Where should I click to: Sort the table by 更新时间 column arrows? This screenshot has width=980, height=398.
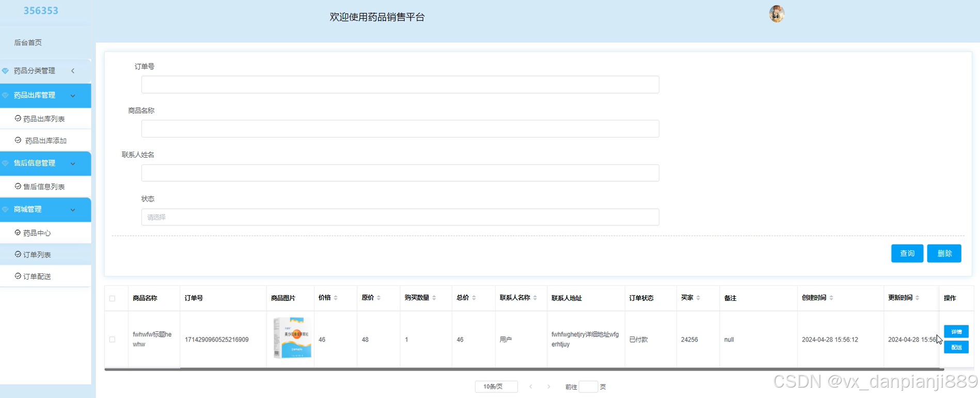pyautogui.click(x=918, y=298)
